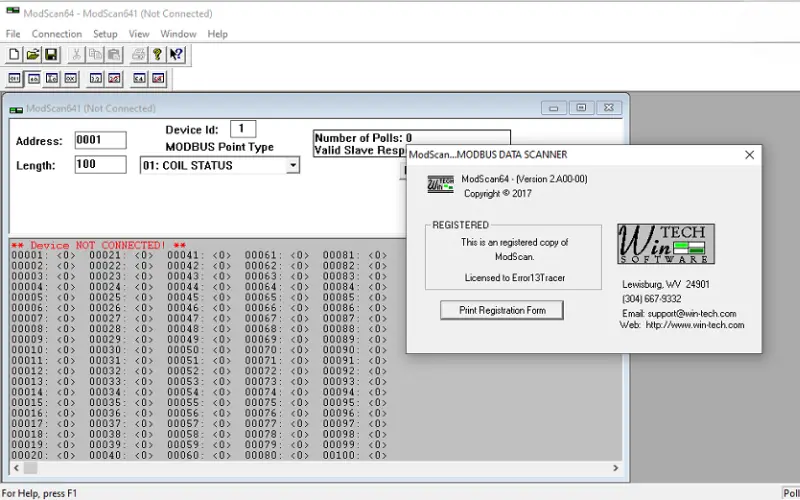The image size is (800, 500).
Task: Click the Cut scissors icon
Action: (76, 54)
